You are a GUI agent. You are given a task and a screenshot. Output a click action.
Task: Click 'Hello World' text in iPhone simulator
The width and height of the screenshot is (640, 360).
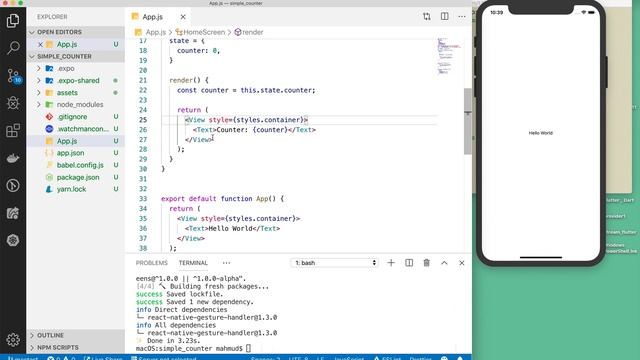540,133
